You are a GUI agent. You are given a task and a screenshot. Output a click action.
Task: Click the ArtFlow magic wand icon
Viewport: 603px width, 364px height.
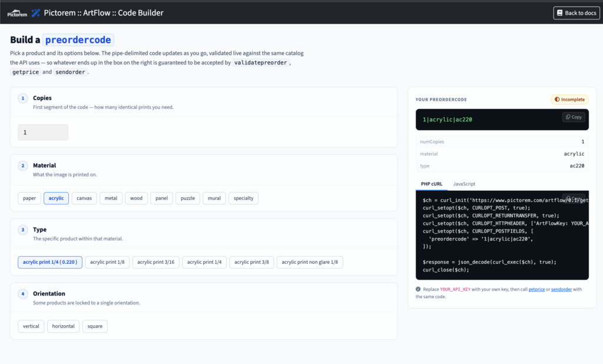point(35,13)
